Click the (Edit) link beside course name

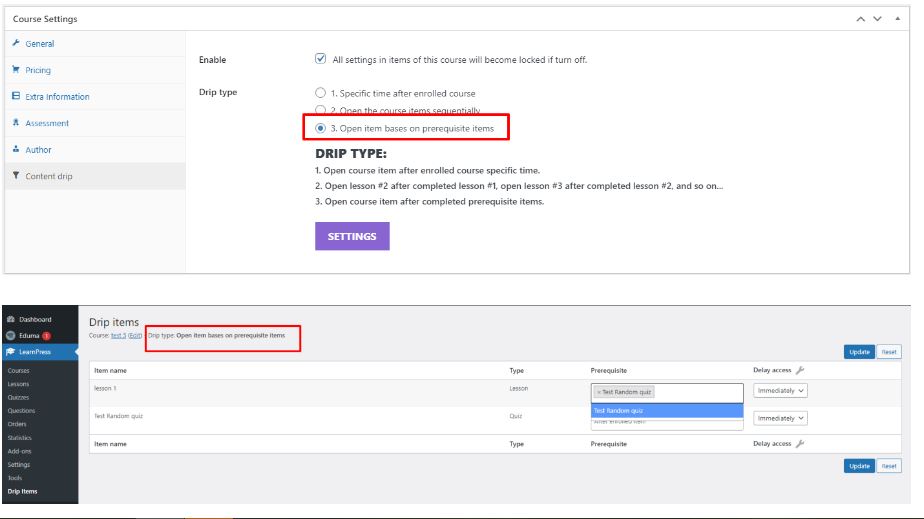135,335
